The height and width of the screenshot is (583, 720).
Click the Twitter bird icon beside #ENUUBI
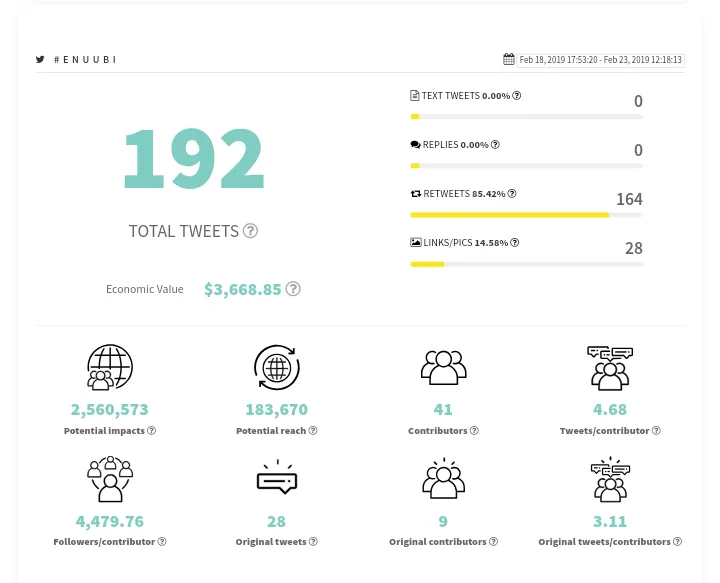tap(40, 59)
